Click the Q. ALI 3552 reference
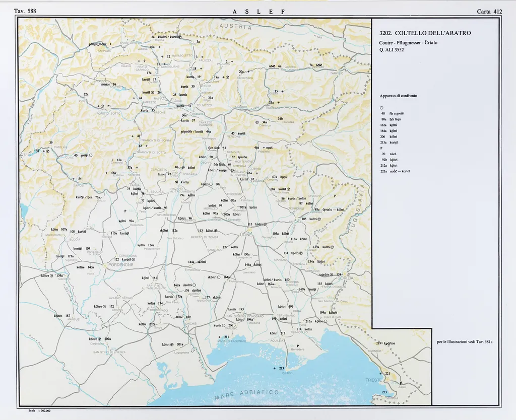 [392, 50]
